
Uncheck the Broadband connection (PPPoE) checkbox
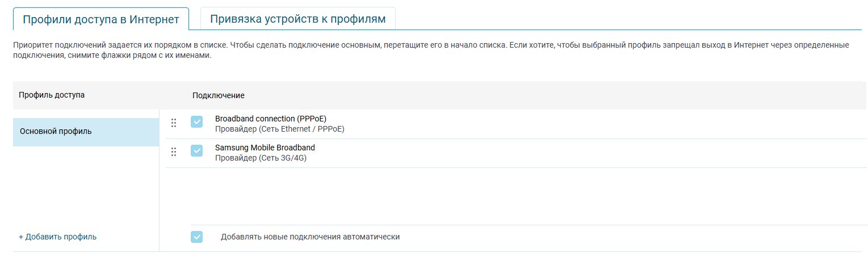coord(196,122)
